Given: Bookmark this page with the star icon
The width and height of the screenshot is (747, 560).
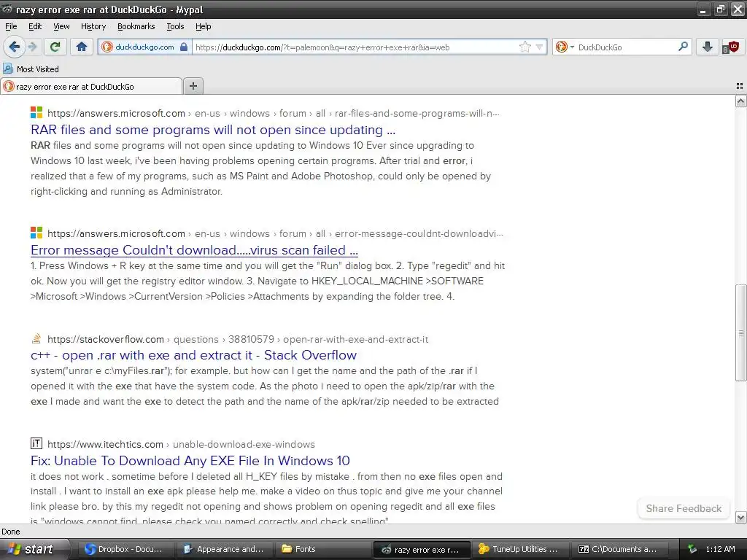Looking at the screenshot, I should [525, 47].
